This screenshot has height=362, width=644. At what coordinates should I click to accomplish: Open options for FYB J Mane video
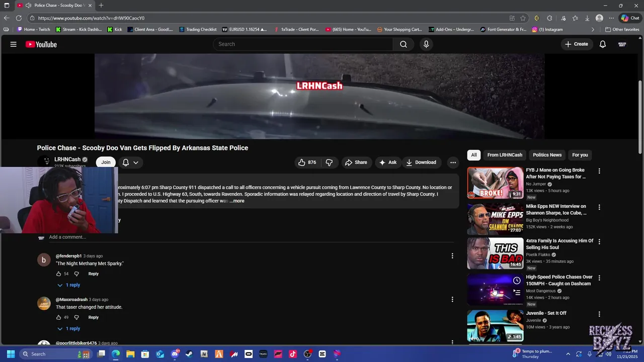tap(599, 171)
